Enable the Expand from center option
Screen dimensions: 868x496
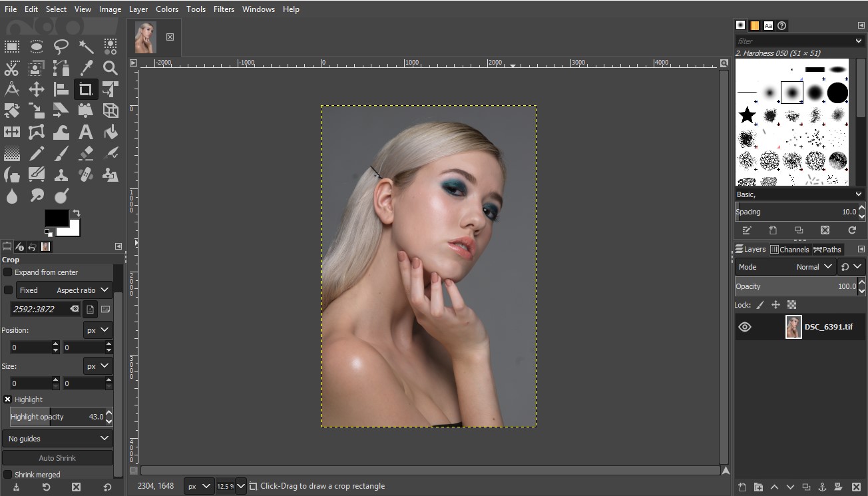pos(7,272)
